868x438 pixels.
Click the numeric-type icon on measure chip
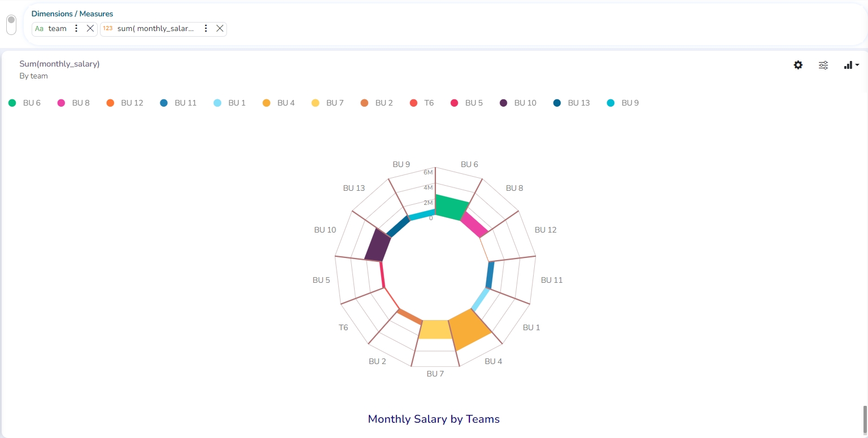(107, 28)
